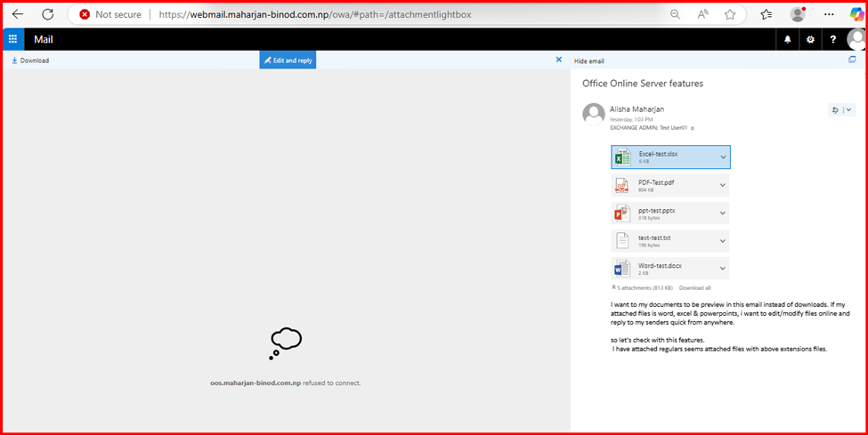Click the help question mark icon
The width and height of the screenshot is (868, 435).
[x=832, y=40]
